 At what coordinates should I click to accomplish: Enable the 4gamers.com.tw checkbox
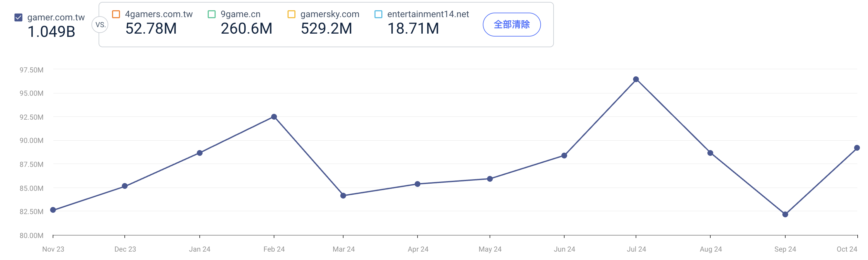(x=116, y=14)
